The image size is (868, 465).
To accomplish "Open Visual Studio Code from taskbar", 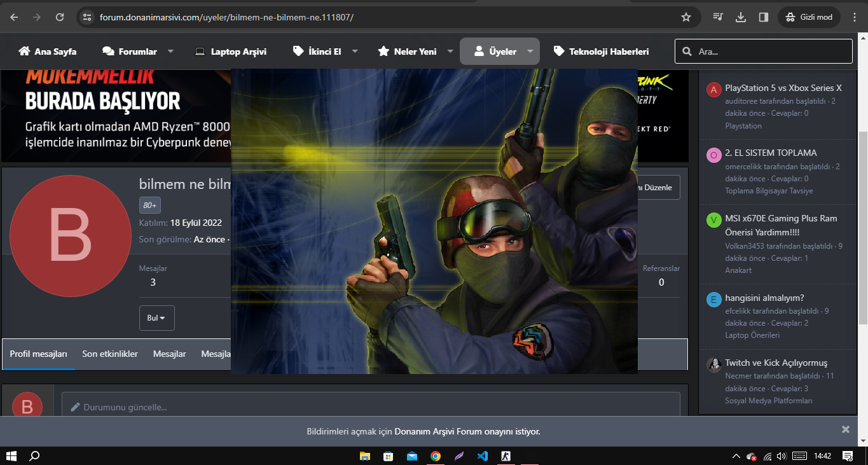I will pyautogui.click(x=482, y=456).
